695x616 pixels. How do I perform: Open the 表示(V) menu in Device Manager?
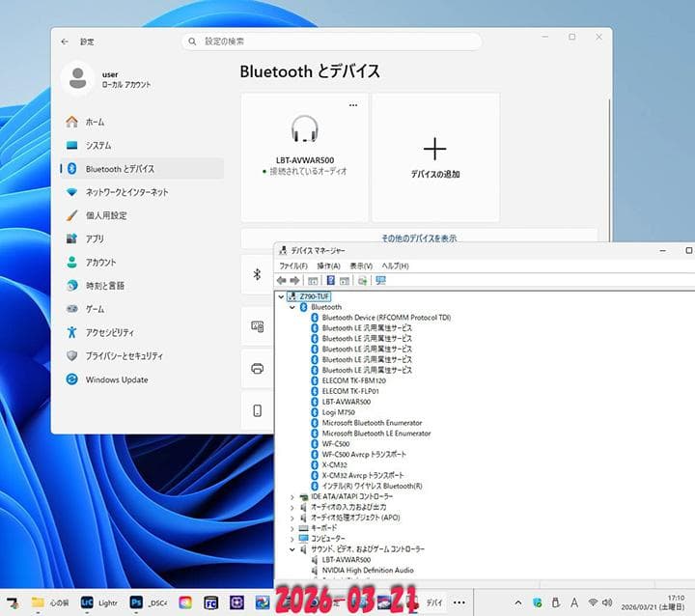coord(361,266)
